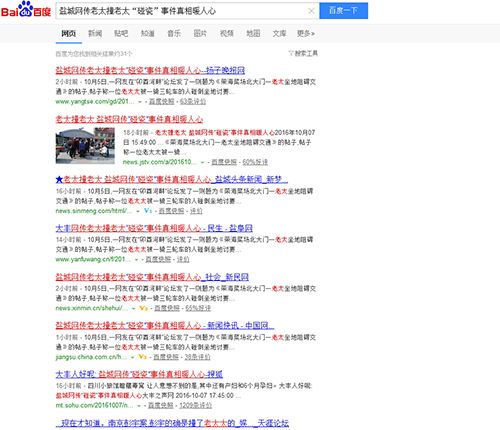Open 百度快照 for the yanfuwang.cn result
This screenshot has width=500, height=430.
(x=158, y=259)
